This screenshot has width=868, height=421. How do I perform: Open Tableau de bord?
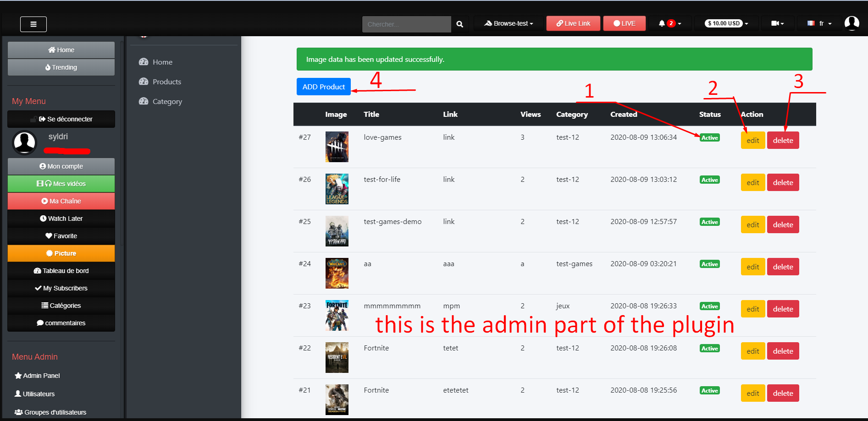61,271
